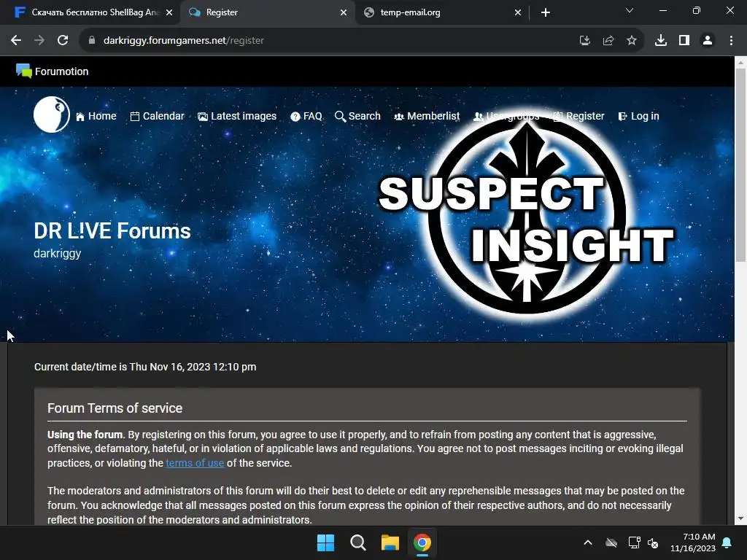This screenshot has height=560, width=747.
Task: Click the share page icon
Action: (x=608, y=41)
